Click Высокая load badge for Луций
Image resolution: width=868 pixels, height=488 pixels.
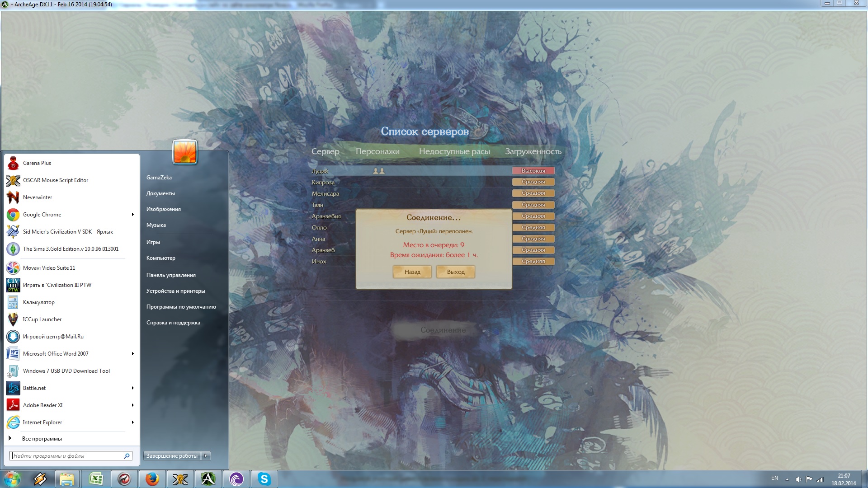tap(533, 171)
